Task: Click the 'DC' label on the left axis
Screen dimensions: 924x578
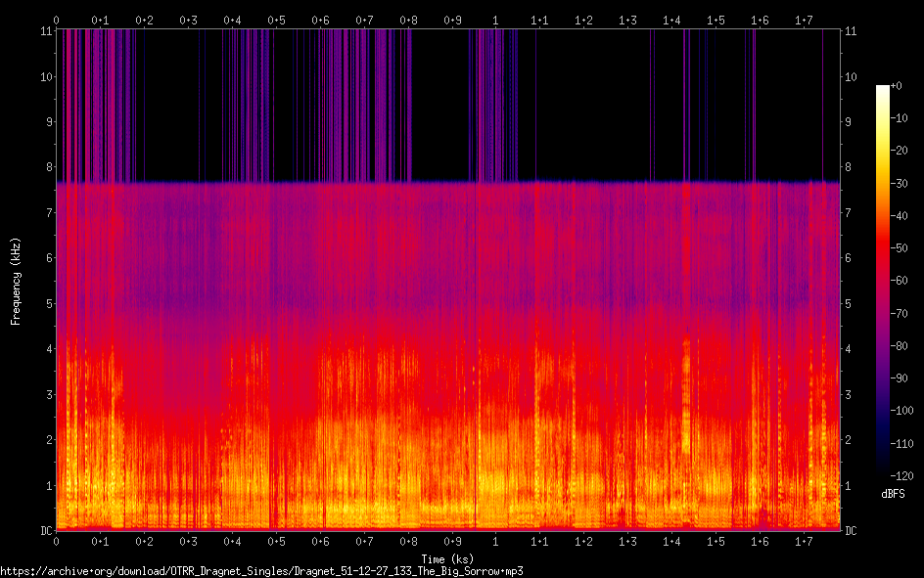Action: point(43,531)
